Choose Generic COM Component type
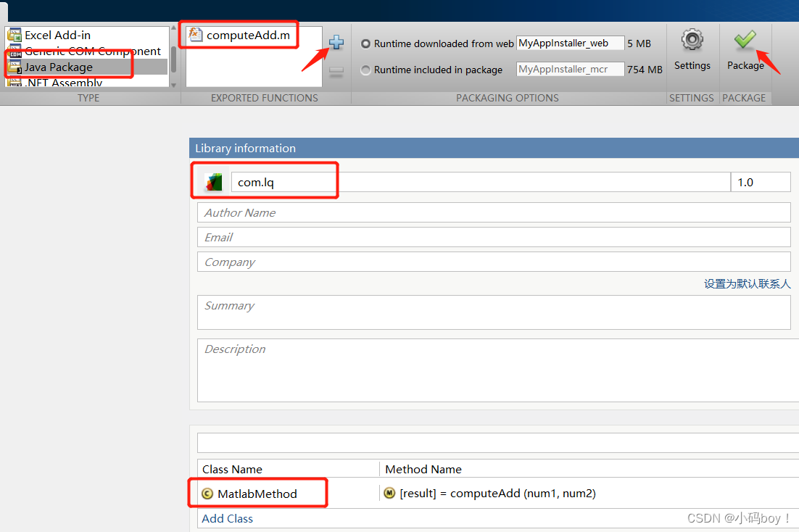Viewport: 799px width, 532px height. pyautogui.click(x=93, y=51)
